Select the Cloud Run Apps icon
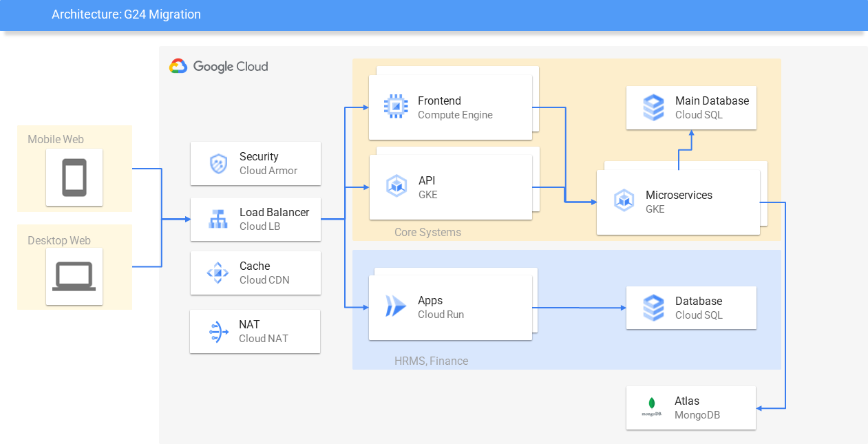 pos(396,306)
